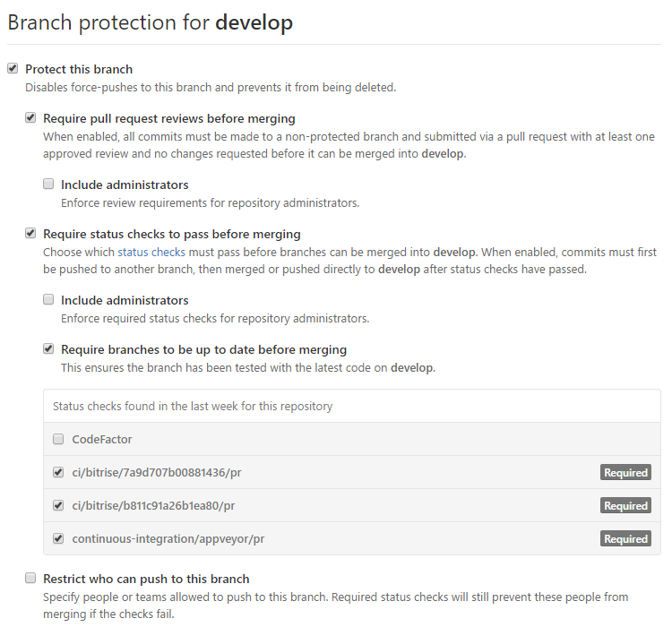Image resolution: width=672 pixels, height=627 pixels.
Task: Open the status checks hyperlink
Action: tap(151, 253)
